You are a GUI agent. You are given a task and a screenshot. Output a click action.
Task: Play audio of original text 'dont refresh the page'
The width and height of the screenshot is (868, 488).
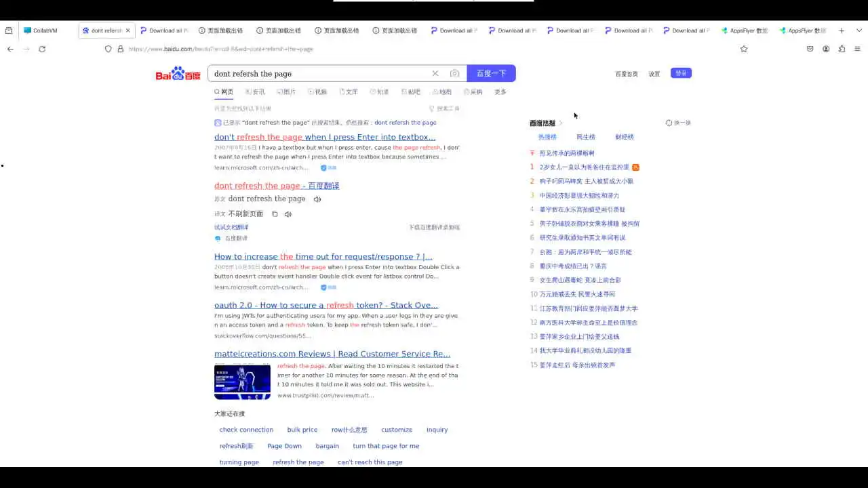[317, 199]
